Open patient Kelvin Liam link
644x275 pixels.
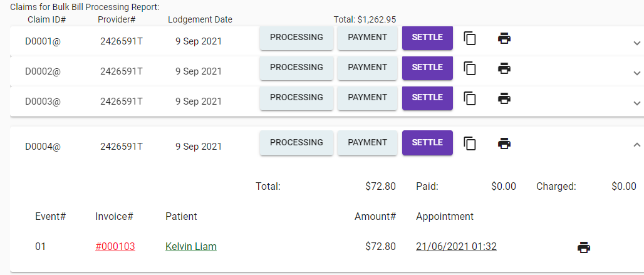point(191,247)
